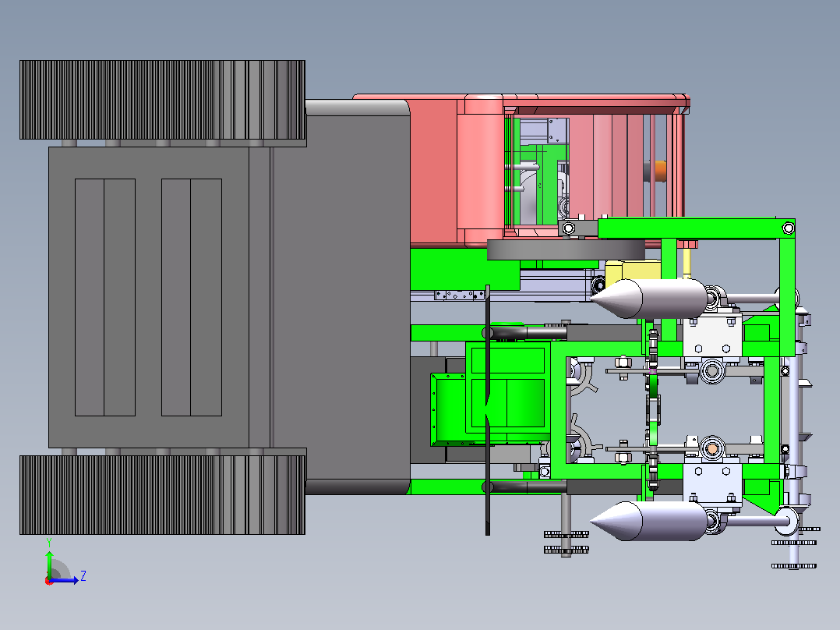Select the thin vertical black blade
Viewport: 840px width, 630px height.
pyautogui.click(x=488, y=409)
